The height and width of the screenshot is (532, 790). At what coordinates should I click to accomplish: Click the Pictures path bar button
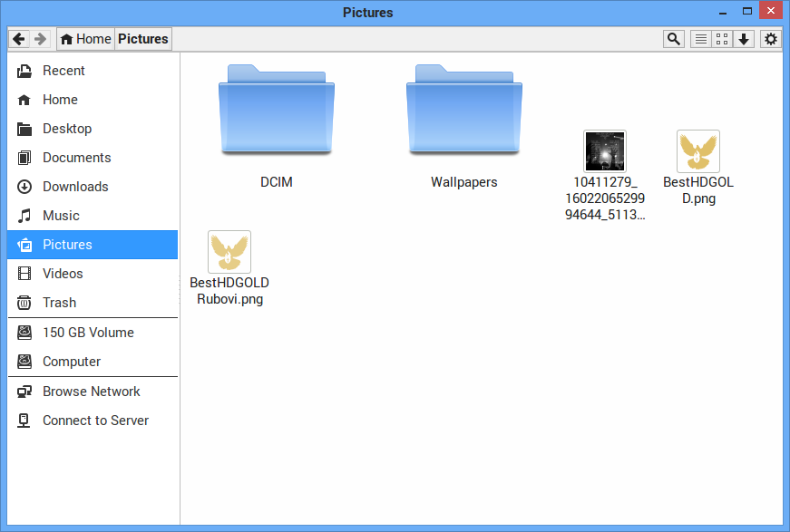click(143, 39)
